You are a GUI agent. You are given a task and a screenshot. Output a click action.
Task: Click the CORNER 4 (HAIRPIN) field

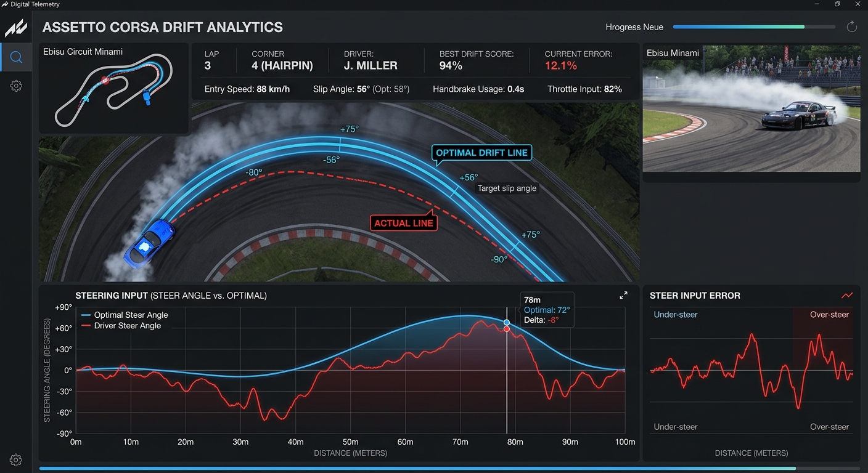point(282,60)
